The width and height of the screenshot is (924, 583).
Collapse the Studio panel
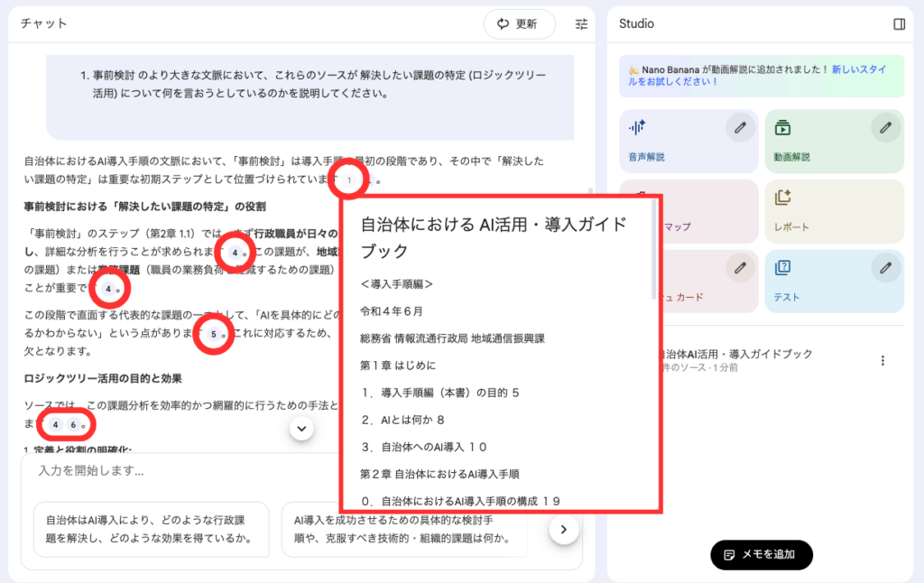[899, 24]
